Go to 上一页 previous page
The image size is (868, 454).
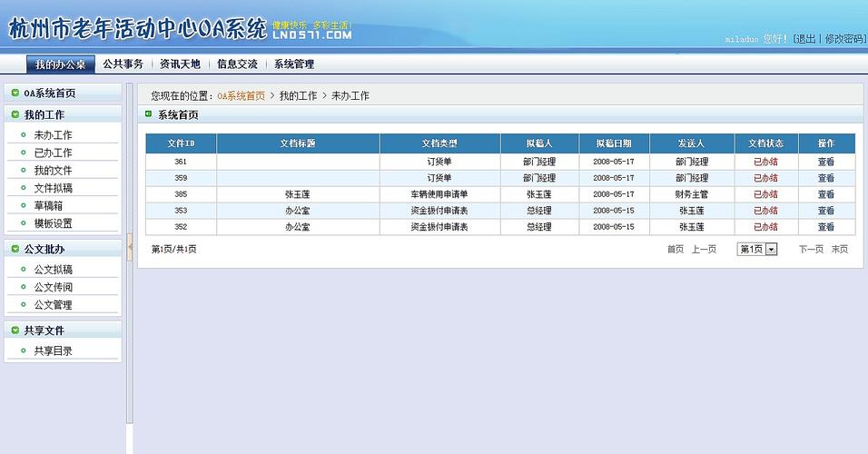705,249
